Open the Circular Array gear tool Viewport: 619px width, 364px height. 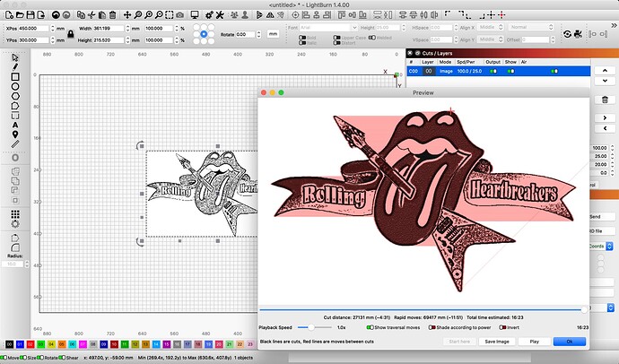tap(15, 224)
